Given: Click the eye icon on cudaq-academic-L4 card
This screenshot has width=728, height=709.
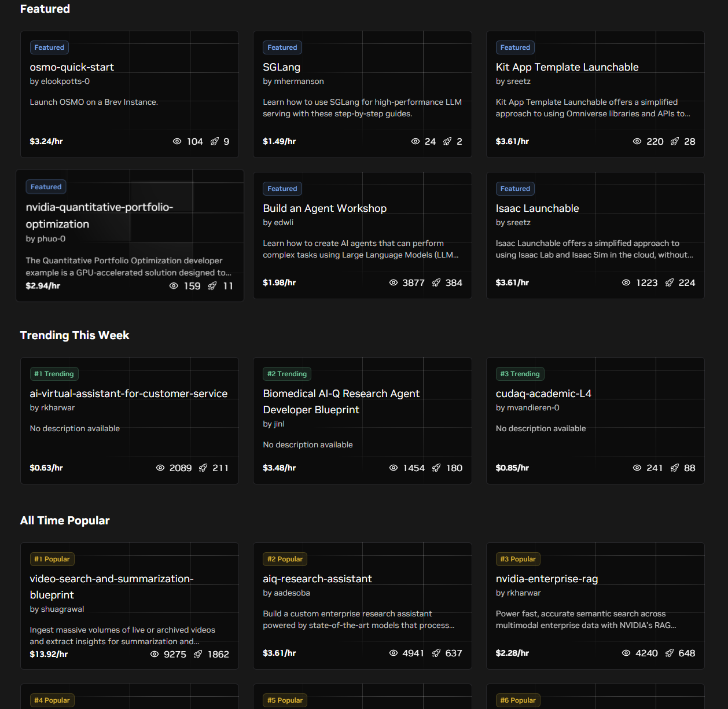Looking at the screenshot, I should coord(637,468).
